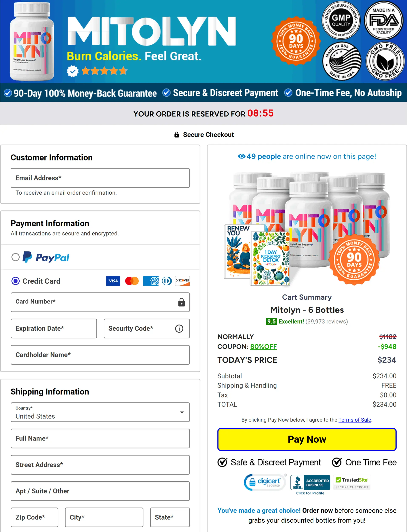This screenshot has width=407, height=532.
Task: Click the Discover card icon
Action: [x=182, y=281]
